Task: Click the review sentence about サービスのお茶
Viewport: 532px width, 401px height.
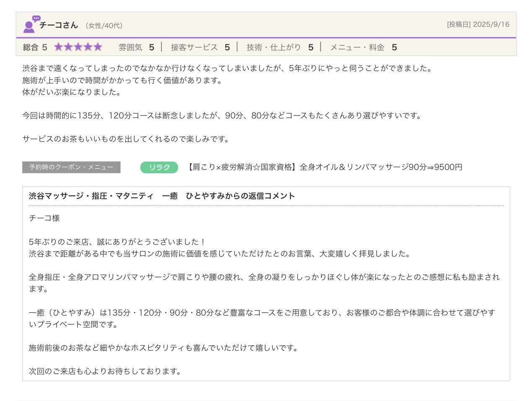Action: coord(126,139)
